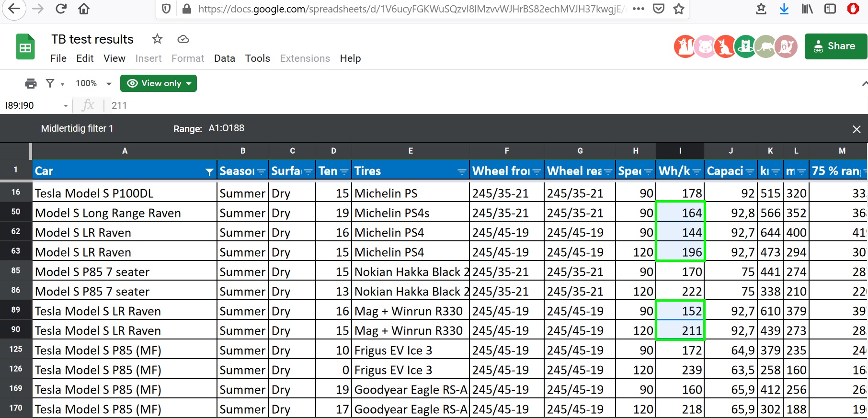Click the green collaborator avatar

click(745, 46)
